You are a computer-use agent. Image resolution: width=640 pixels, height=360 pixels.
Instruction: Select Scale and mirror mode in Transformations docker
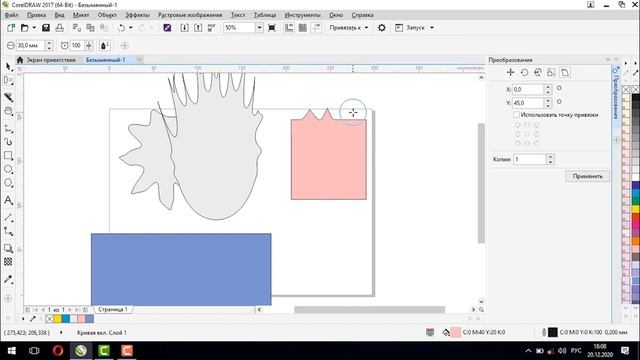(538, 73)
